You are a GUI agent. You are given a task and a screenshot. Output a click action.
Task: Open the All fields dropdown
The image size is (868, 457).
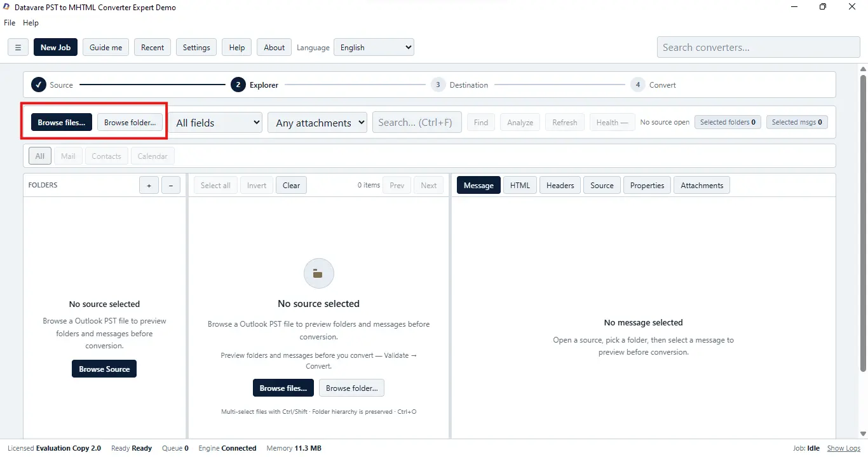(x=215, y=123)
